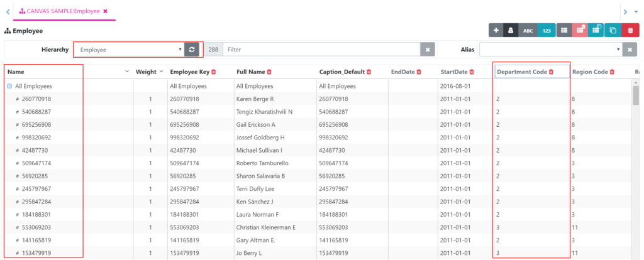Image resolution: width=644 pixels, height=260 pixels.
Task: Toggle the ABC text mode button
Action: (528, 30)
